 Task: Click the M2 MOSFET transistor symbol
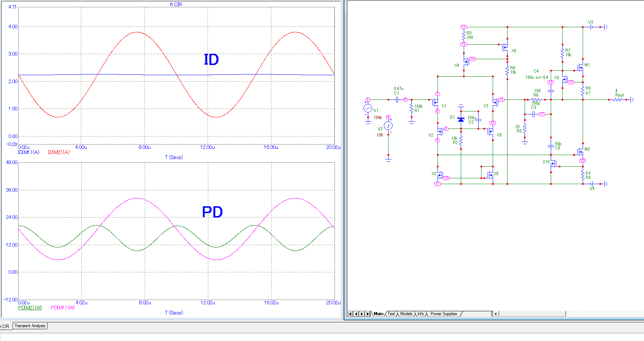581,151
